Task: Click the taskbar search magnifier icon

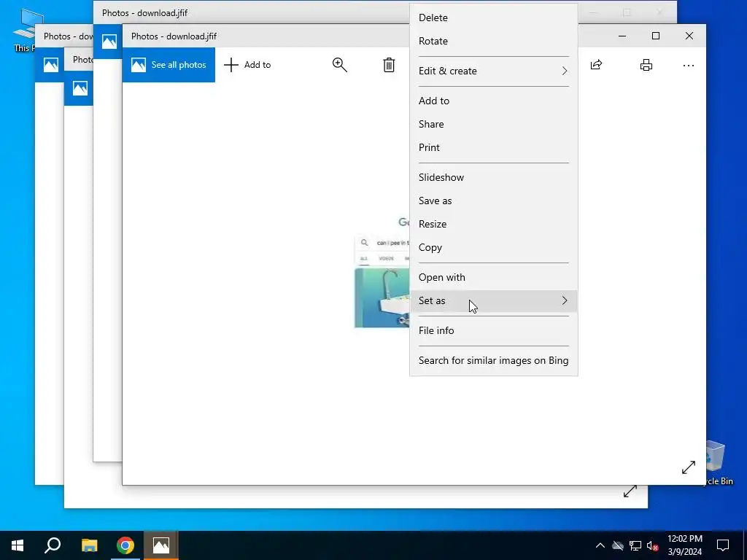Action: point(53,545)
